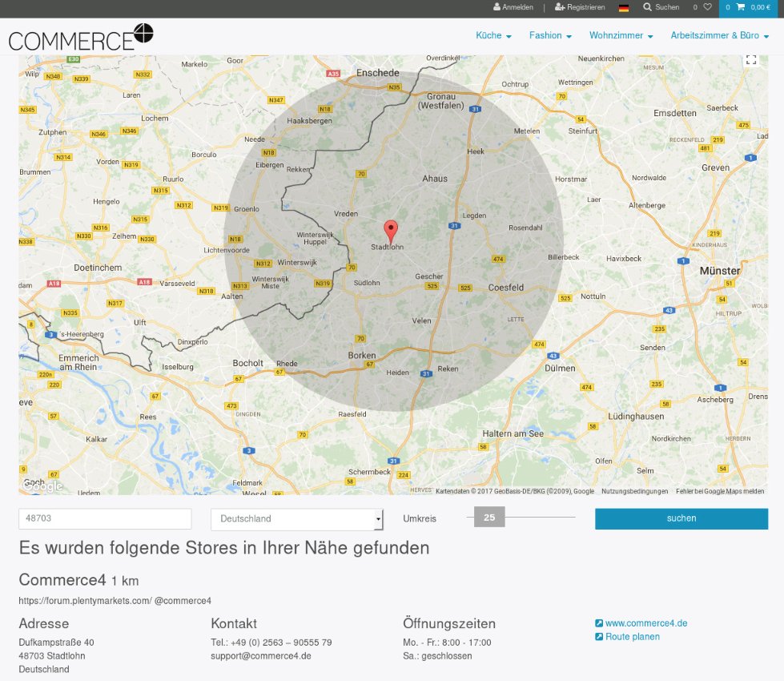Click the Doetinchem label on map
784x681 pixels.
[98, 268]
